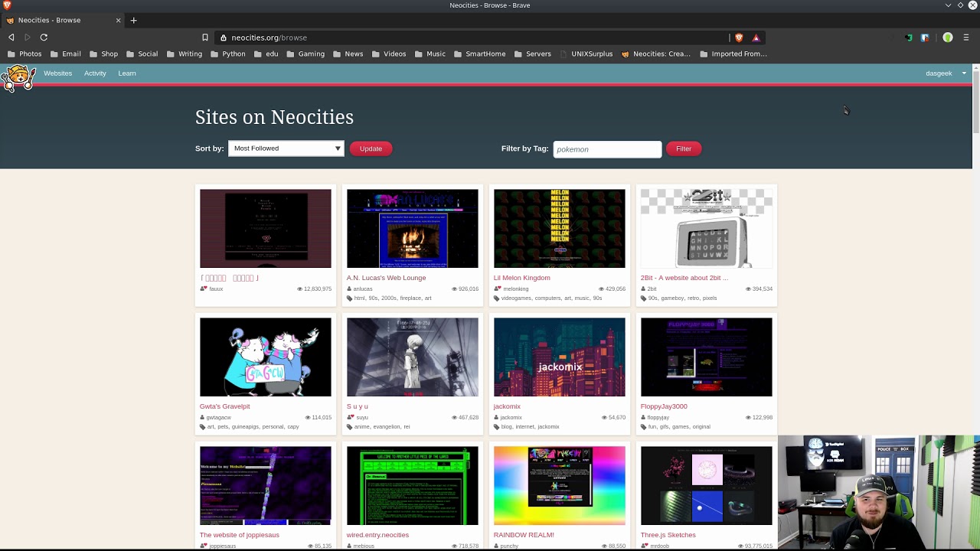Image resolution: width=980 pixels, height=551 pixels.
Task: Expand the dasgeek account dropdown
Action: (x=946, y=73)
